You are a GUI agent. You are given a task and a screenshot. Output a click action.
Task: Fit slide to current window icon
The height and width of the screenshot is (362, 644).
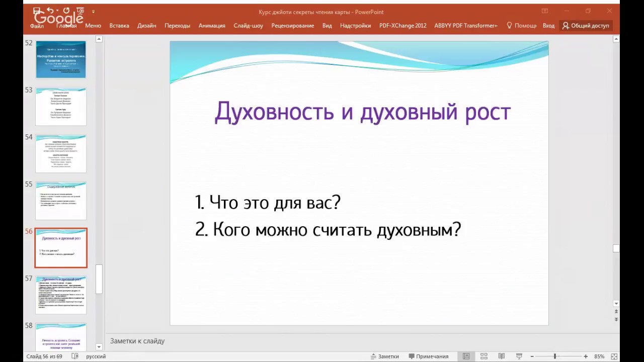coord(614,356)
